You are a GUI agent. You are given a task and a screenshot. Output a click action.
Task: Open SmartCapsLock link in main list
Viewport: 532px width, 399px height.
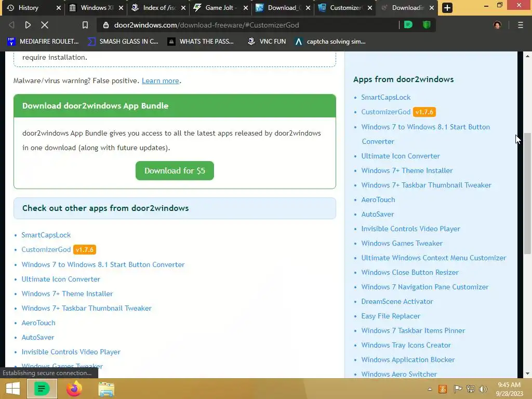(x=46, y=235)
